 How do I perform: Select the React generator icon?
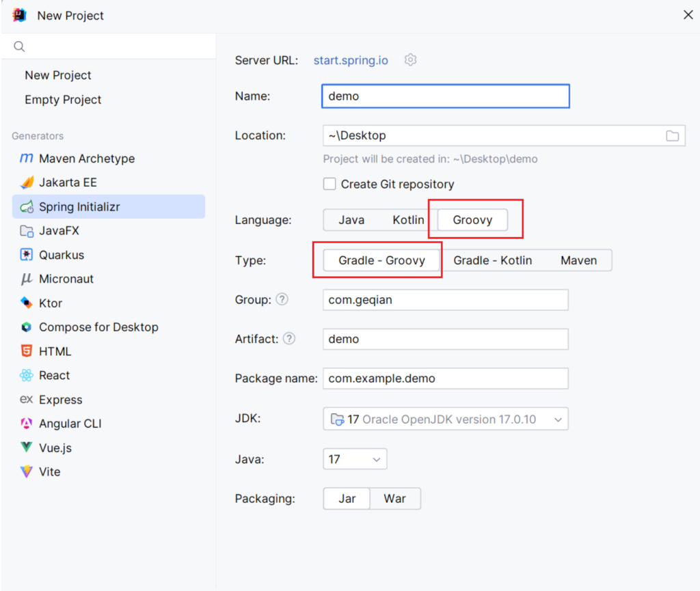27,375
